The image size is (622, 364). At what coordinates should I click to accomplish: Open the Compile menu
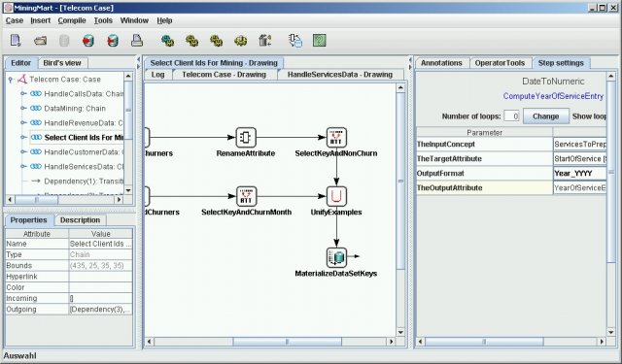(x=72, y=20)
